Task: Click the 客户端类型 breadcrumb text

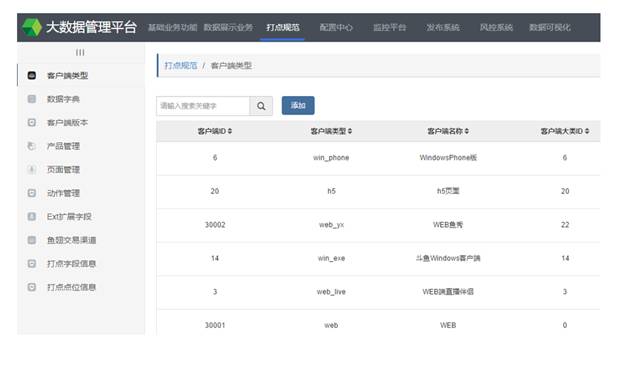Action: [231, 65]
